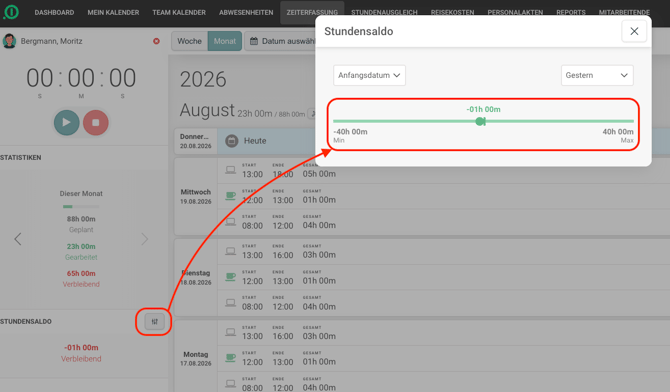This screenshot has width=670, height=392.
Task: Switch to Woche view
Action: pyautogui.click(x=189, y=41)
